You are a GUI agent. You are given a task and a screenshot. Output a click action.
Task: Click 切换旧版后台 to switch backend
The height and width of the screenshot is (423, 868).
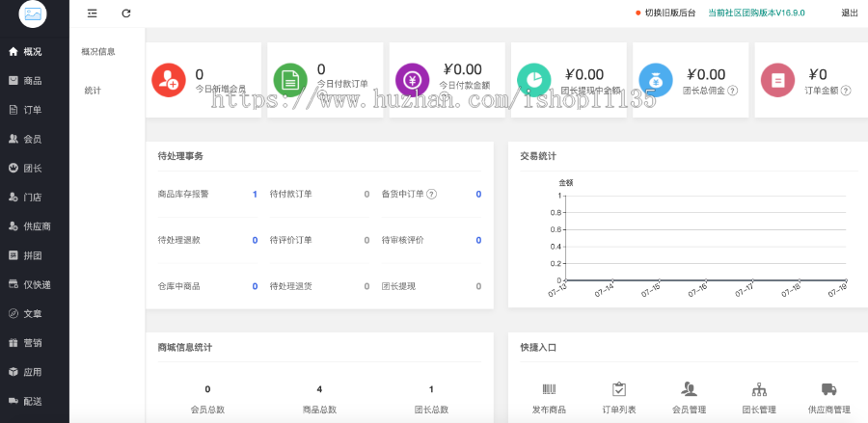[x=668, y=13]
